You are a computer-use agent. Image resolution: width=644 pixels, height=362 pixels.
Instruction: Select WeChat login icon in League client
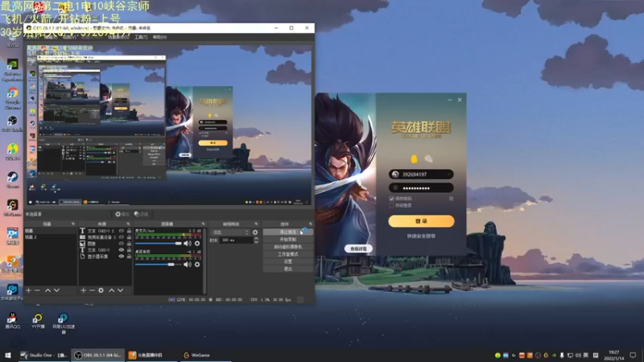428,158
